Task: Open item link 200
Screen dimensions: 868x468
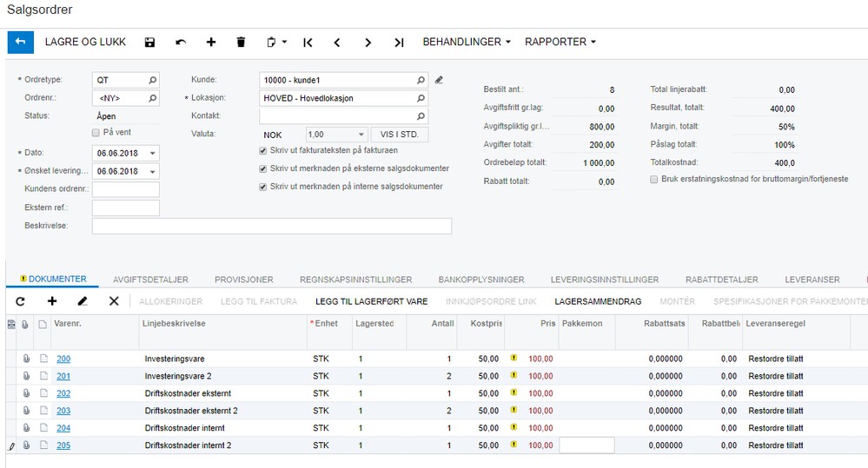Action: pyautogui.click(x=63, y=359)
